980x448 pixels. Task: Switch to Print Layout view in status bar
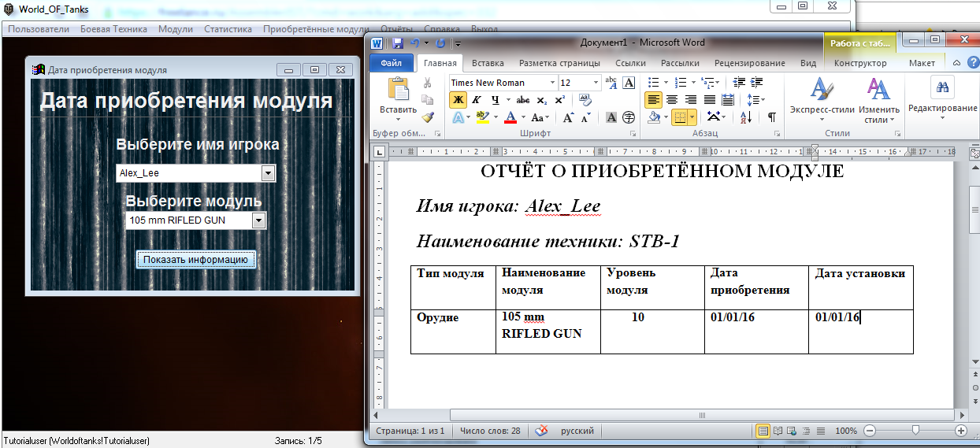pos(763,431)
